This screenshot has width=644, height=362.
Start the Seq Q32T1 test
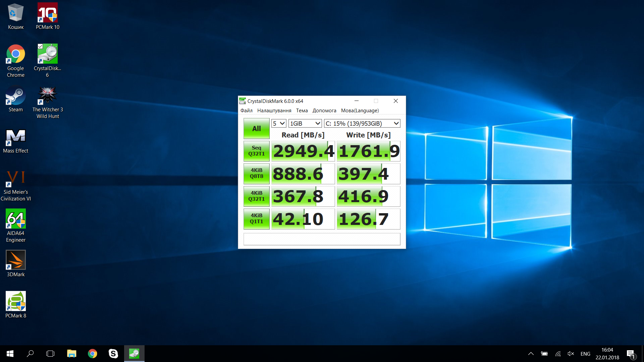(256, 151)
